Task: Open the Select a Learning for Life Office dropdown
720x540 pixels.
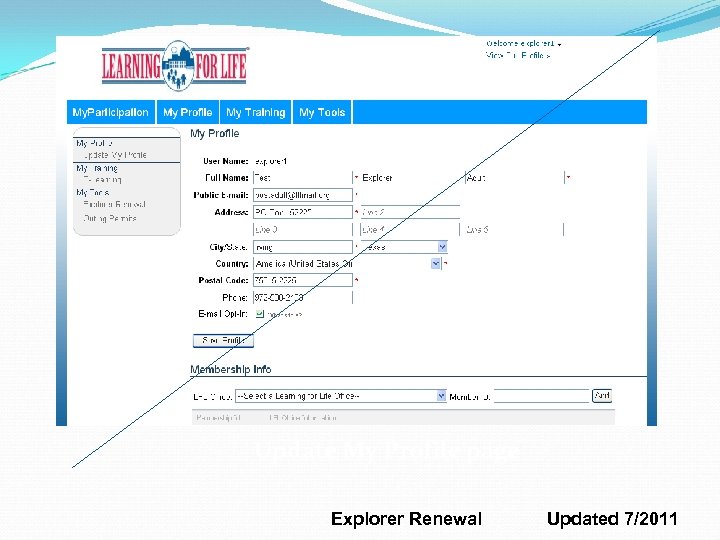Action: (340, 396)
